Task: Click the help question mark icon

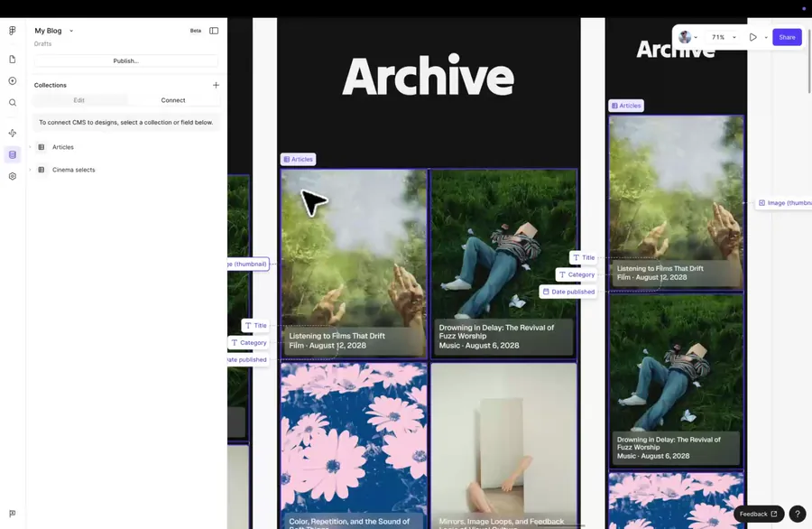Action: [797, 513]
